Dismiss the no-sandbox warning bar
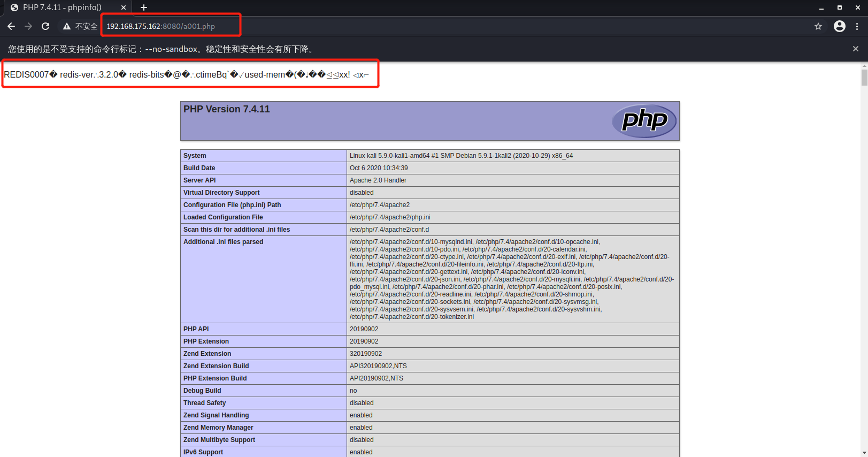The image size is (868, 457). (x=856, y=49)
